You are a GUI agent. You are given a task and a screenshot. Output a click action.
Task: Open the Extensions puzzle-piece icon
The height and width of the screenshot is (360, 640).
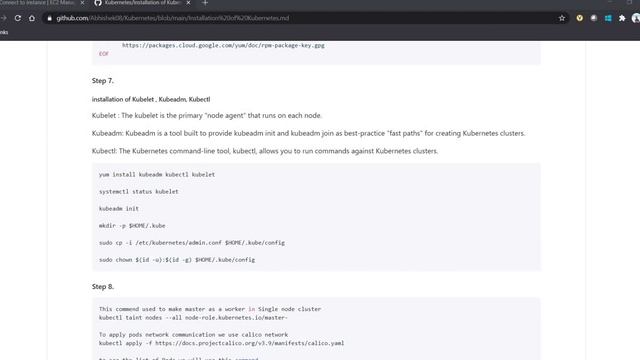(622, 18)
